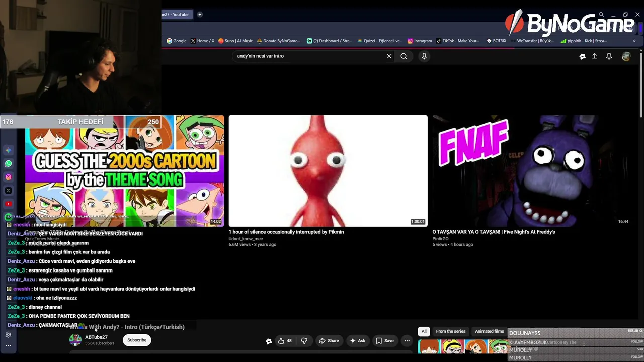Open the WeTransfer bookmark
The width and height of the screenshot is (644, 362).
(532, 41)
